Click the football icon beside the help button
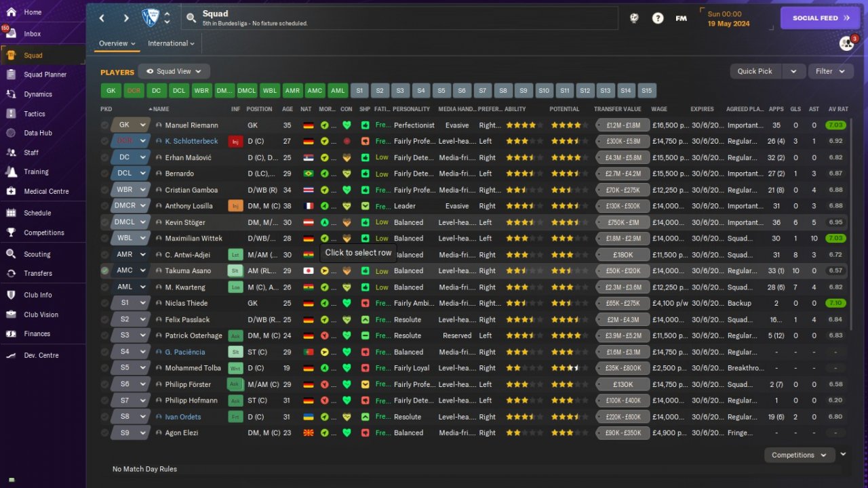868x488 pixels. click(x=634, y=18)
